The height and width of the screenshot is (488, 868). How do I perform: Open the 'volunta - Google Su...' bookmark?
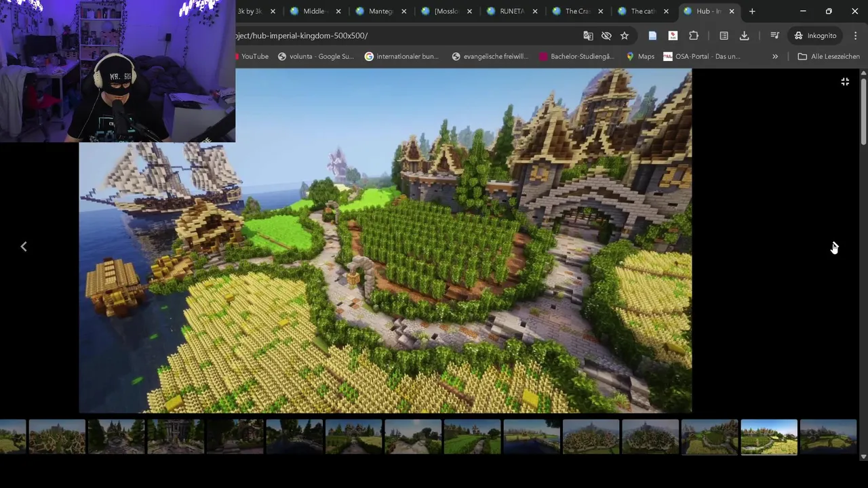(x=316, y=56)
